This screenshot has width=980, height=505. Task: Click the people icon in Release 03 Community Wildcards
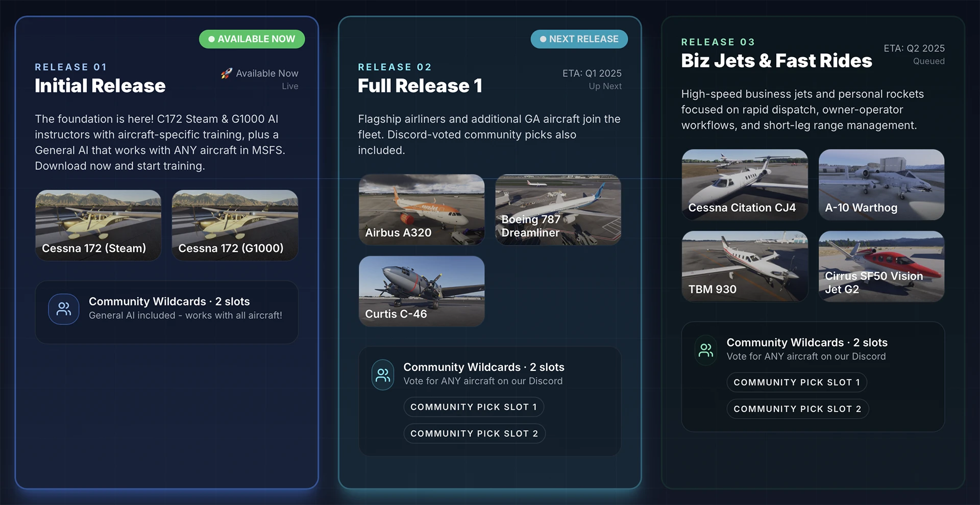click(x=706, y=350)
